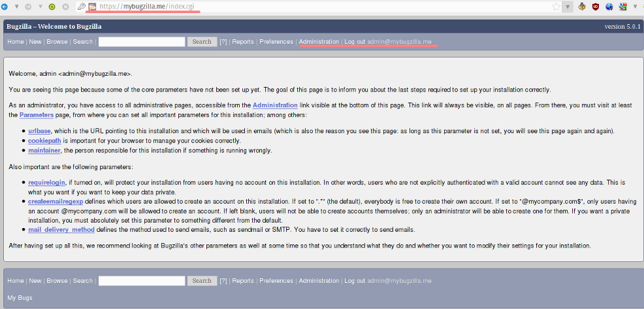Open the Parameters page link
The height and width of the screenshot is (309, 644).
(37, 115)
